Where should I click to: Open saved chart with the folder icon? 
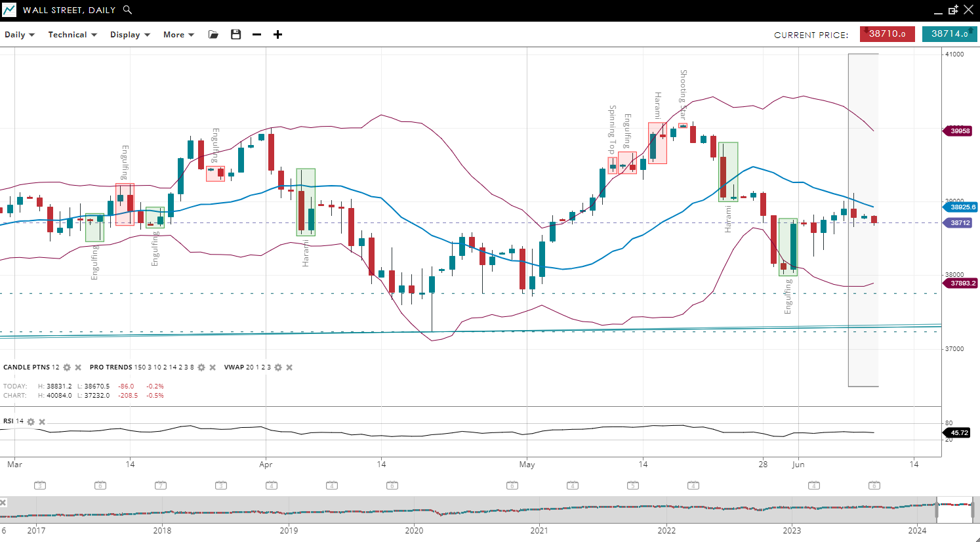213,35
